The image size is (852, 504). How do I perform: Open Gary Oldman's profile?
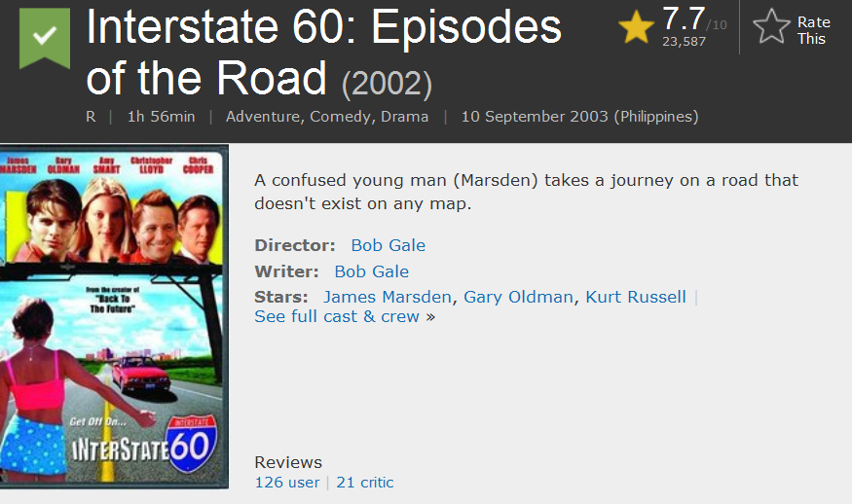[518, 297]
